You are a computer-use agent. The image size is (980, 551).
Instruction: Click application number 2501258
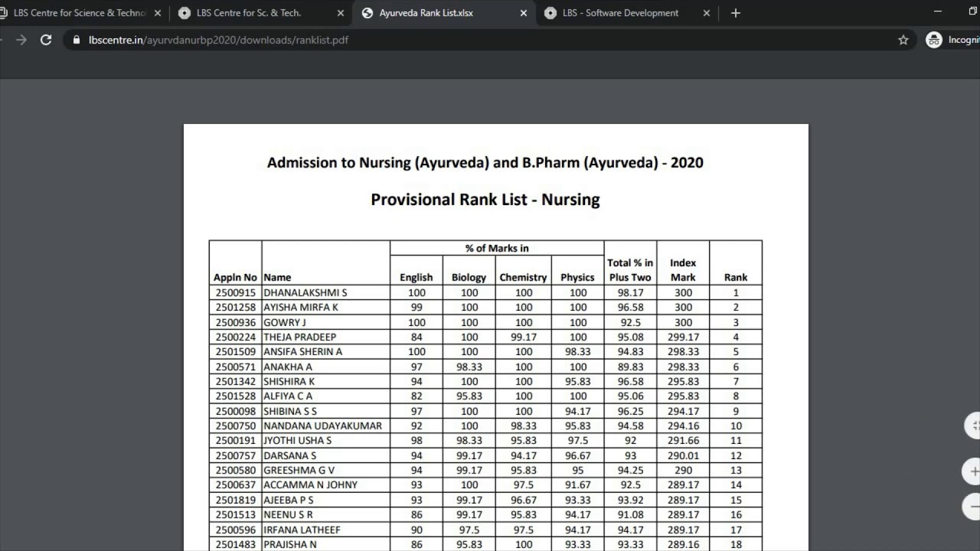[x=236, y=307]
